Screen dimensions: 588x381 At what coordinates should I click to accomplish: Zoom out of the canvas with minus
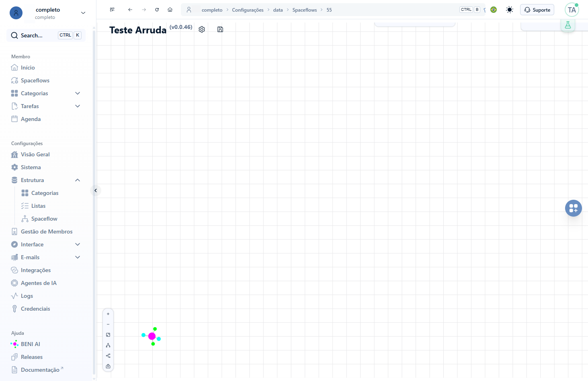click(108, 324)
